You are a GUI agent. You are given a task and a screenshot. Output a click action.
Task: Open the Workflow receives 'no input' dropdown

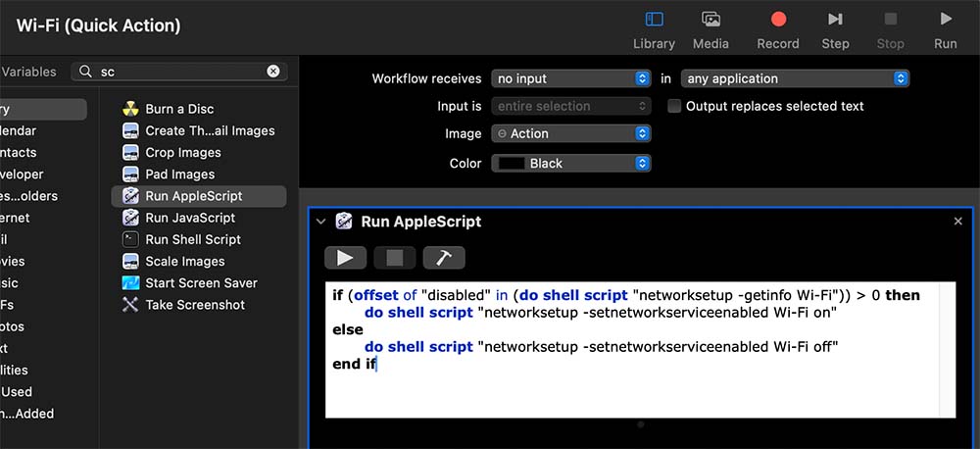(x=571, y=78)
